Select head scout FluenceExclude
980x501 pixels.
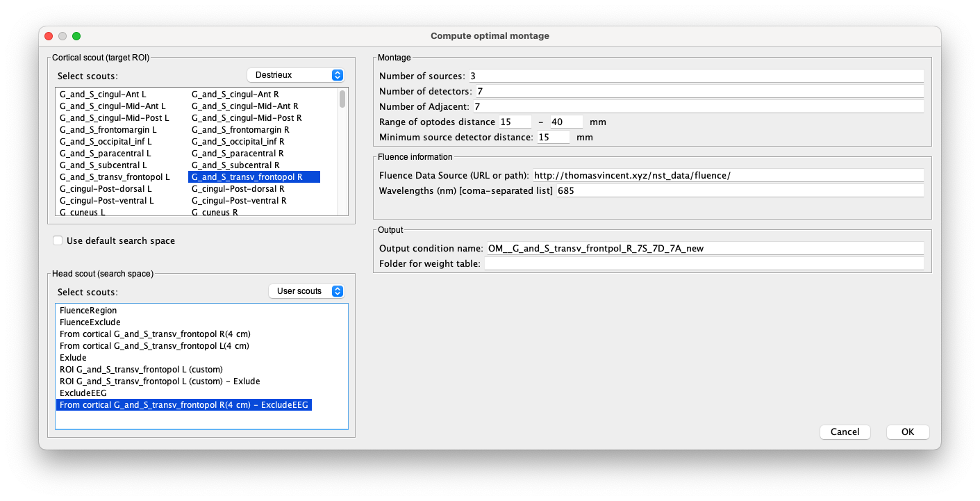90,322
